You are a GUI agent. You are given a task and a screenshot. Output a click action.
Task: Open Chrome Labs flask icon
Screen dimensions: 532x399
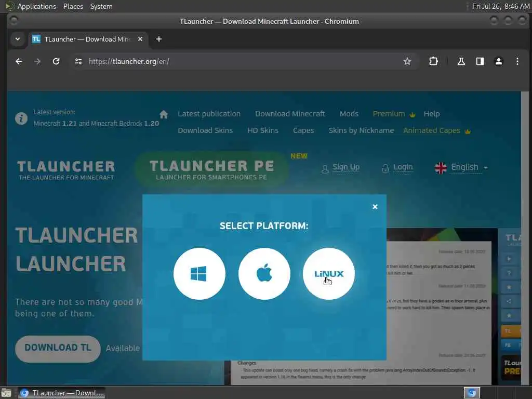click(x=461, y=61)
